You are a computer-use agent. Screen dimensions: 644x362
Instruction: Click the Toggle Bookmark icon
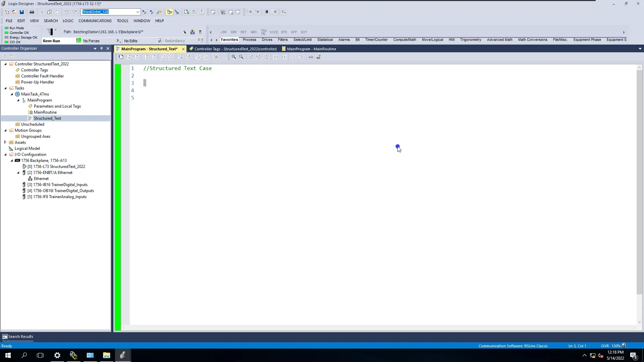click(x=267, y=12)
